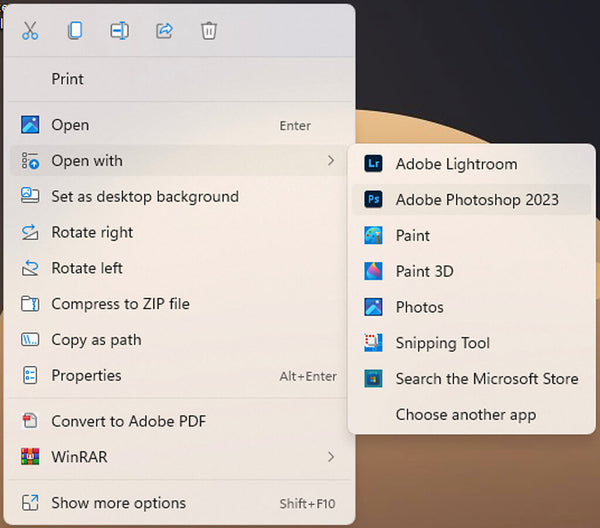This screenshot has width=600, height=528.
Task: Click the Delete trash can icon
Action: coord(208,31)
